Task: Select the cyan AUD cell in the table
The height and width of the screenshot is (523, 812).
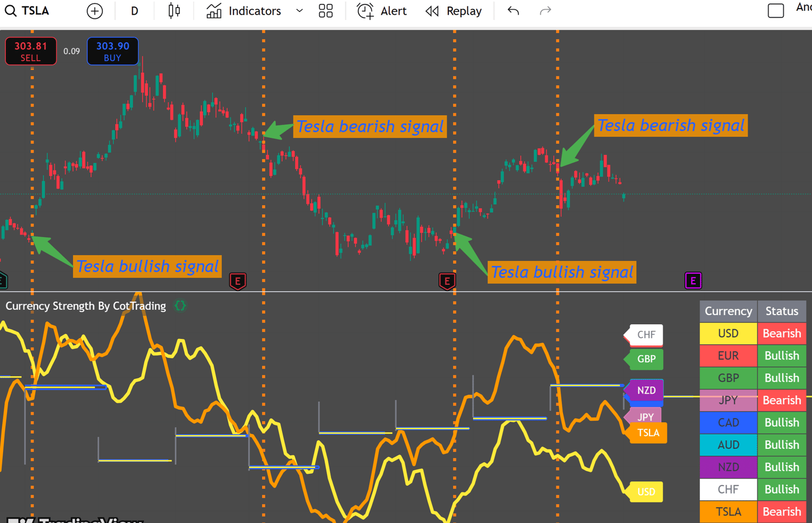Action: [728, 444]
